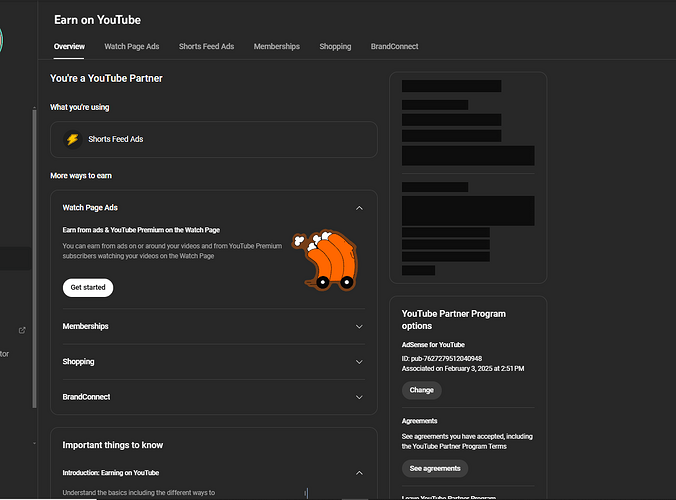Image resolution: width=676 pixels, height=500 pixels.
Task: Click the See agreements button
Action: coord(434,468)
